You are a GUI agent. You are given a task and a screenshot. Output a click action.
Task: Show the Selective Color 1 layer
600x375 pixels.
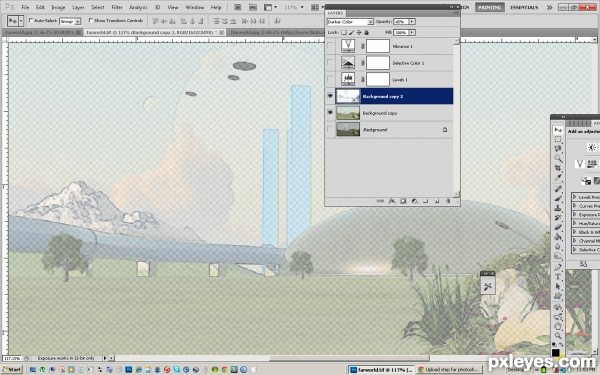pos(330,63)
